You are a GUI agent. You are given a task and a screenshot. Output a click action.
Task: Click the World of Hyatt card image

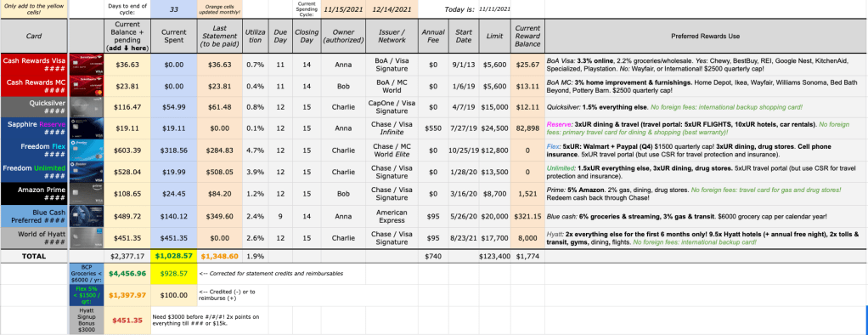(86, 238)
